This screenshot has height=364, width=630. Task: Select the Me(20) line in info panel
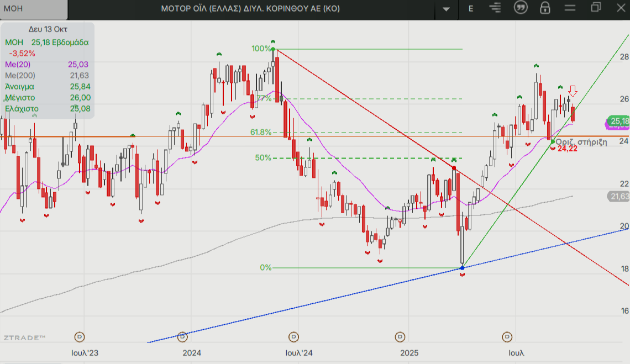(x=47, y=65)
